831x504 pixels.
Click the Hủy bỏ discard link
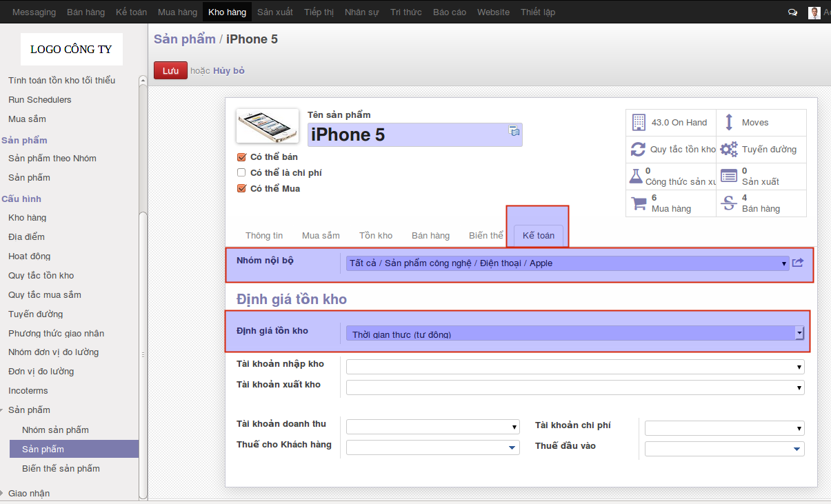click(x=229, y=71)
